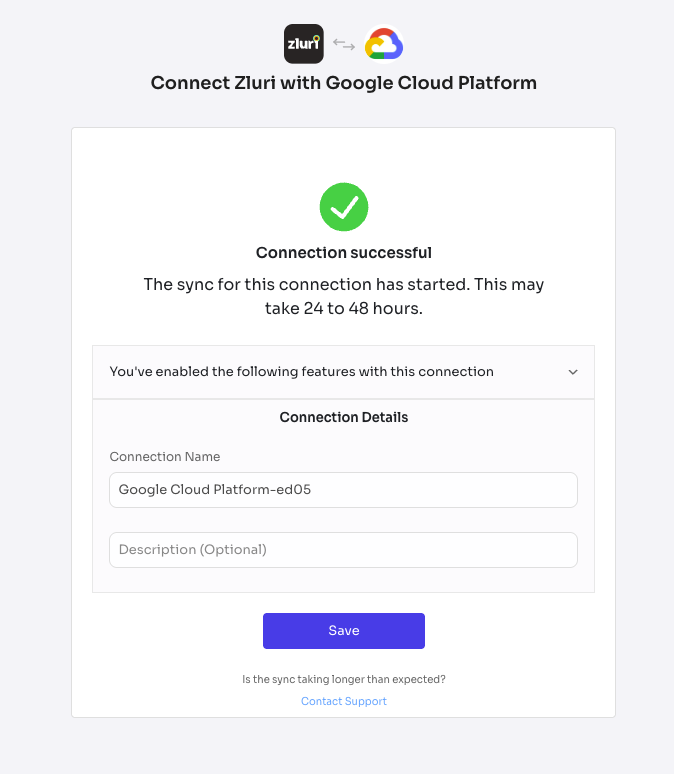Click 'Is the sync taking longer' text

pyautogui.click(x=344, y=679)
